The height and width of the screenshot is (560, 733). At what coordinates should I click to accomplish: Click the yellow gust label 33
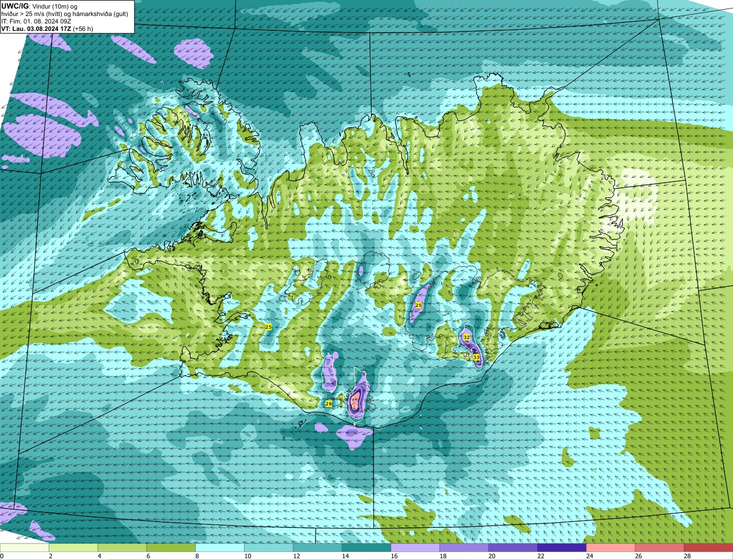click(x=476, y=357)
